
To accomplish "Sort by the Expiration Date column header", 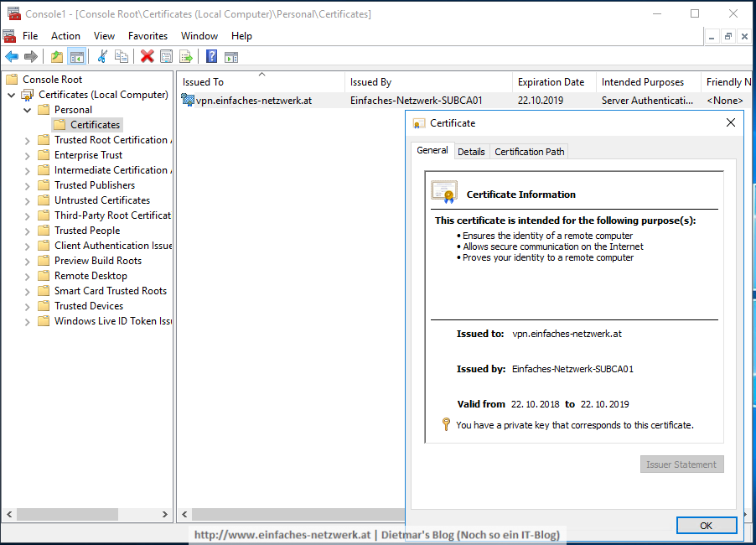I will pyautogui.click(x=554, y=81).
